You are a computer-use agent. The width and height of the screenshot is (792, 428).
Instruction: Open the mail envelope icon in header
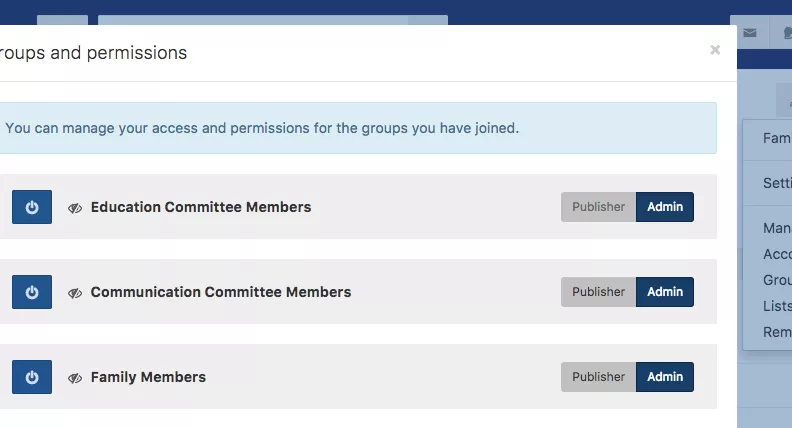coord(750,33)
